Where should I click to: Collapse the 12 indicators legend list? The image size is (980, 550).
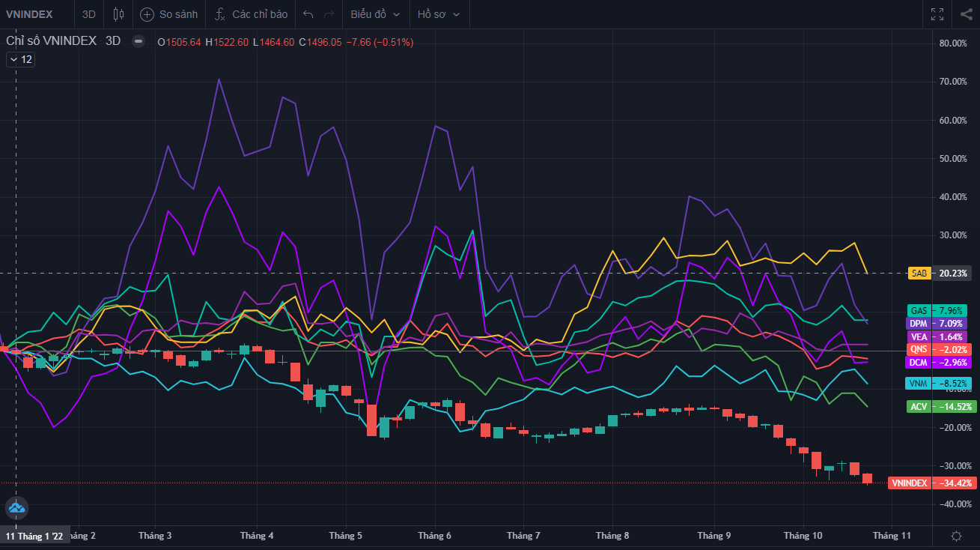[x=20, y=60]
